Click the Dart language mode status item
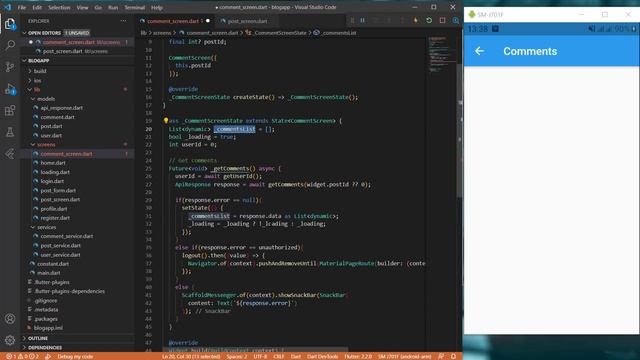This screenshot has height=360, width=640. coord(296,356)
